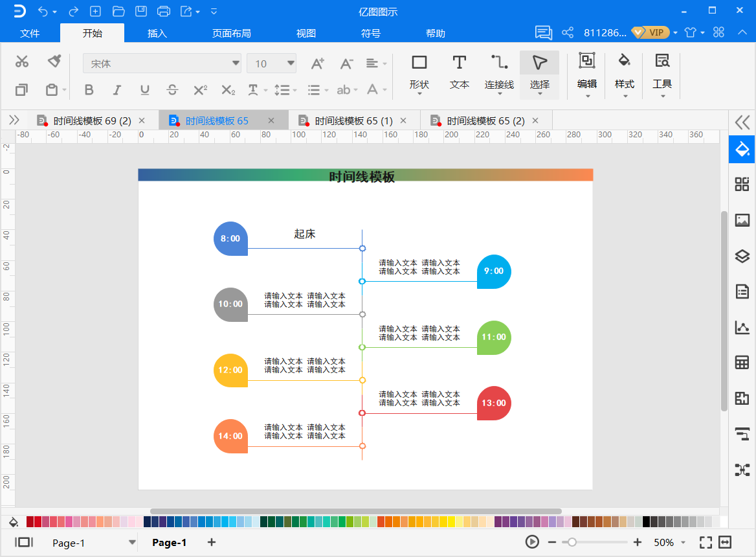Click the Open folder icon
This screenshot has height=557, width=756.
coord(118,11)
